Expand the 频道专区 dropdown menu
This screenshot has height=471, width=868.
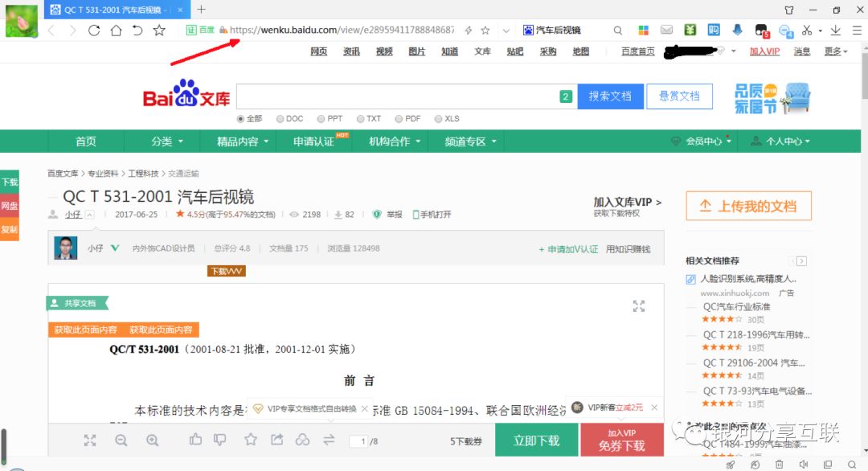click(470, 141)
